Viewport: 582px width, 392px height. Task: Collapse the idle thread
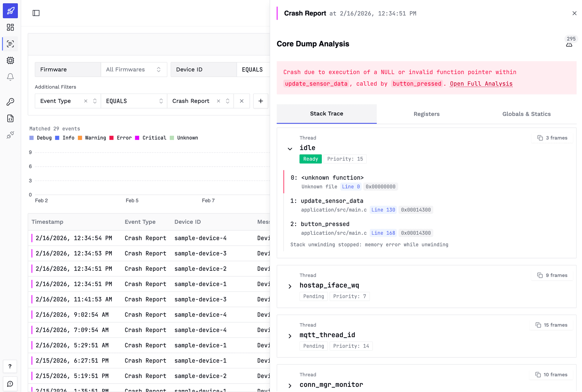point(290,149)
